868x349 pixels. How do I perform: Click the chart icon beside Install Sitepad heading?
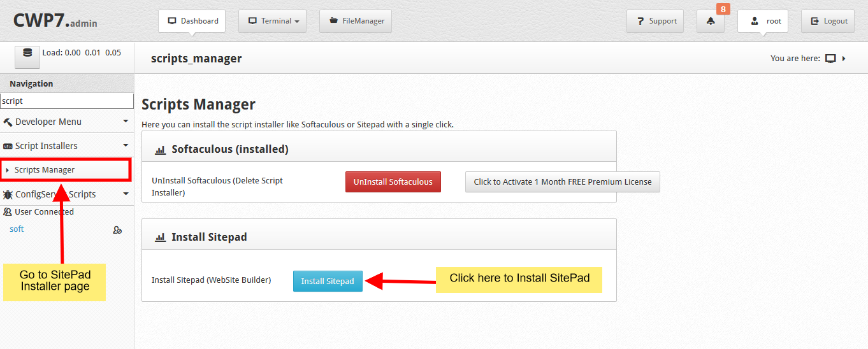click(161, 238)
